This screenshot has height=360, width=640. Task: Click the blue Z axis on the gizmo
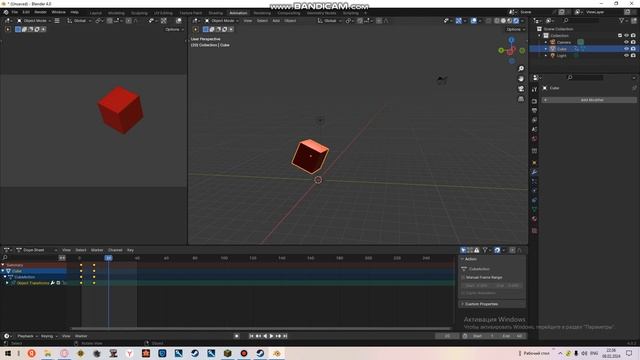click(x=511, y=40)
